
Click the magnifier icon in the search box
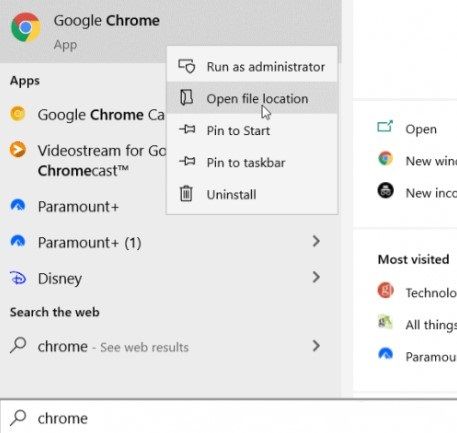click(x=18, y=418)
